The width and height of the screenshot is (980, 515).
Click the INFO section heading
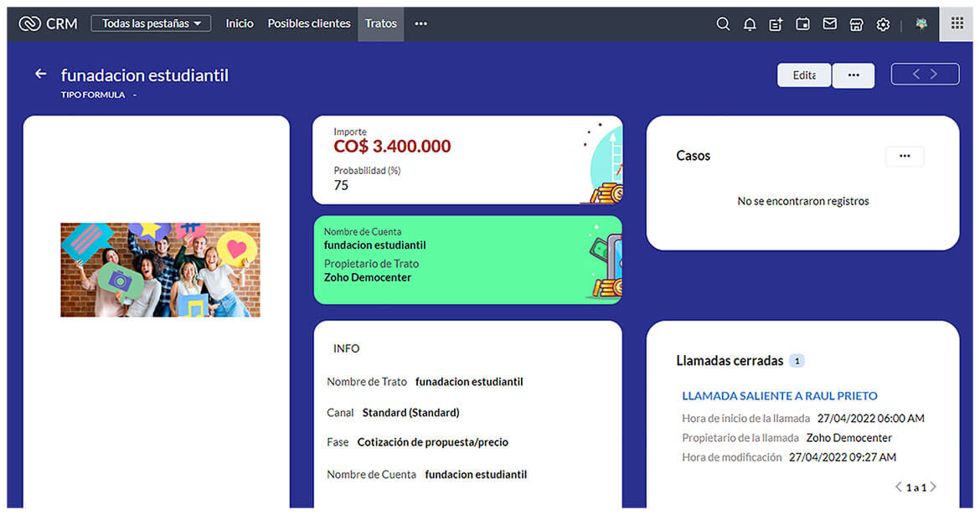point(346,348)
